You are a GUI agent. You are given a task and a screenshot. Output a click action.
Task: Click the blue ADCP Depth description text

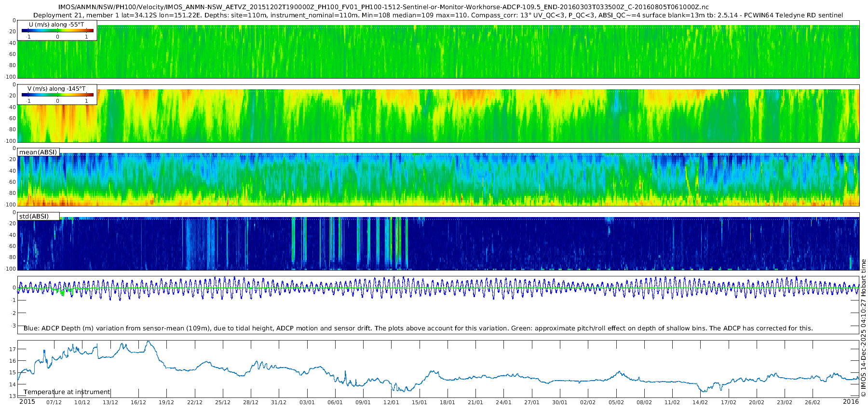tap(418, 328)
